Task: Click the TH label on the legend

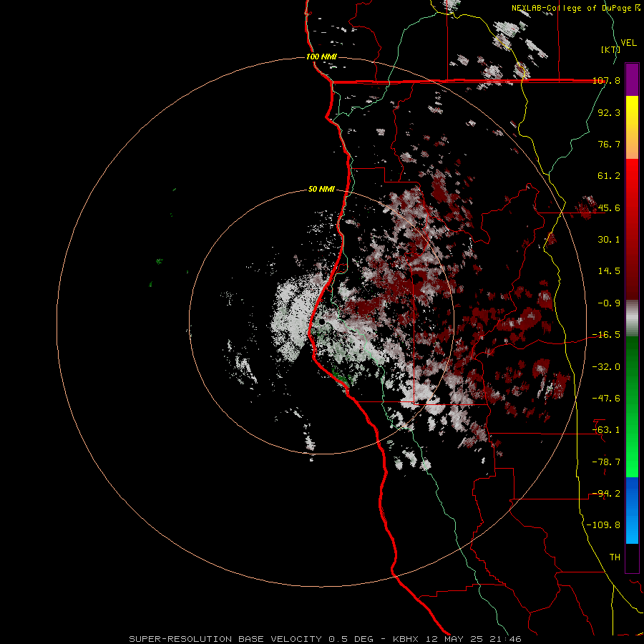Action: (x=615, y=557)
